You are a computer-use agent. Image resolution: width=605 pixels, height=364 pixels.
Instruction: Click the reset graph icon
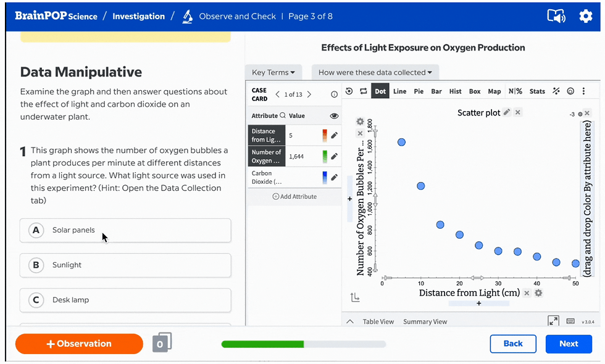(x=349, y=91)
